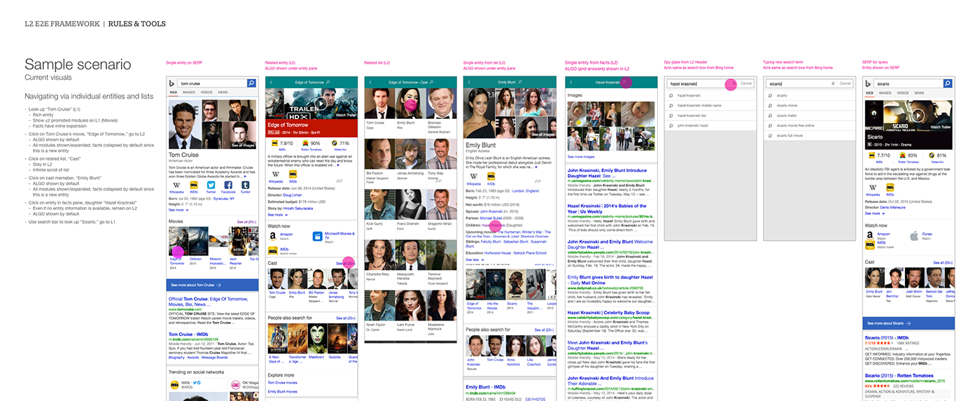
Task: Tap the Amazon icon under Sicario Watch now
Action: [870, 236]
